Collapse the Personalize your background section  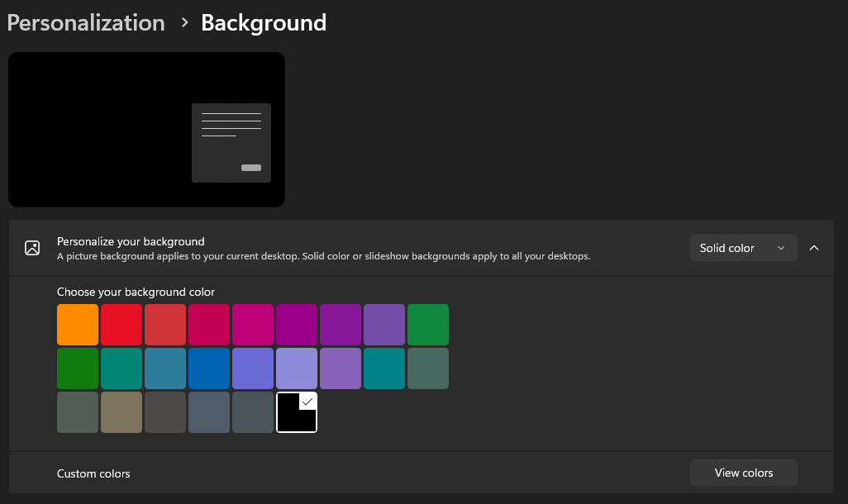pyautogui.click(x=814, y=248)
